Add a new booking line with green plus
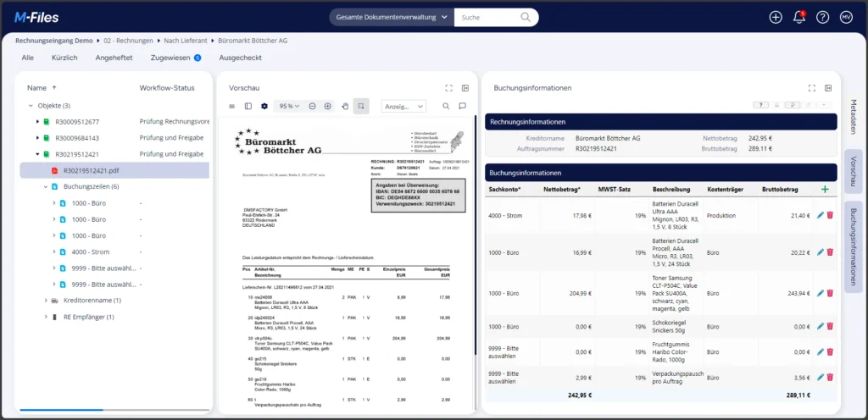 [x=825, y=190]
